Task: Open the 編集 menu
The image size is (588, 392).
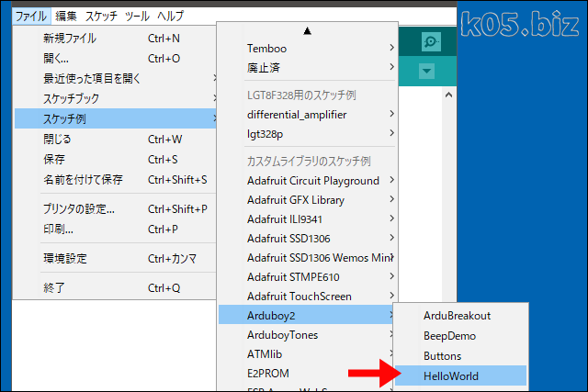Action: point(66,17)
